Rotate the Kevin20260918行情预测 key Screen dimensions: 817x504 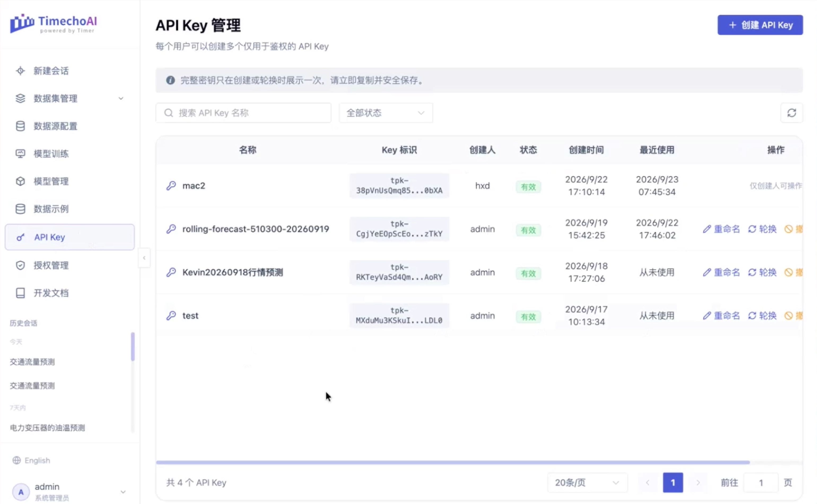click(x=762, y=272)
